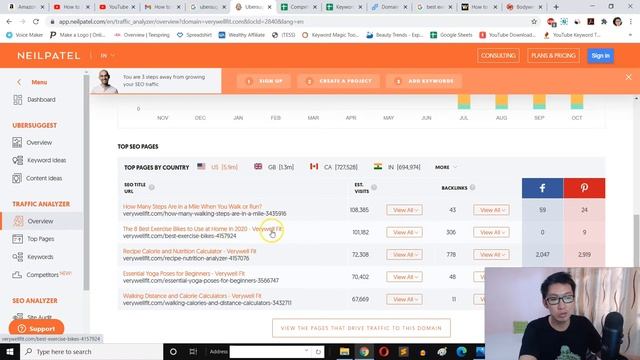Open How Many Steps Are in a Mile link
Viewport: 640px width, 360px height.
click(x=192, y=207)
